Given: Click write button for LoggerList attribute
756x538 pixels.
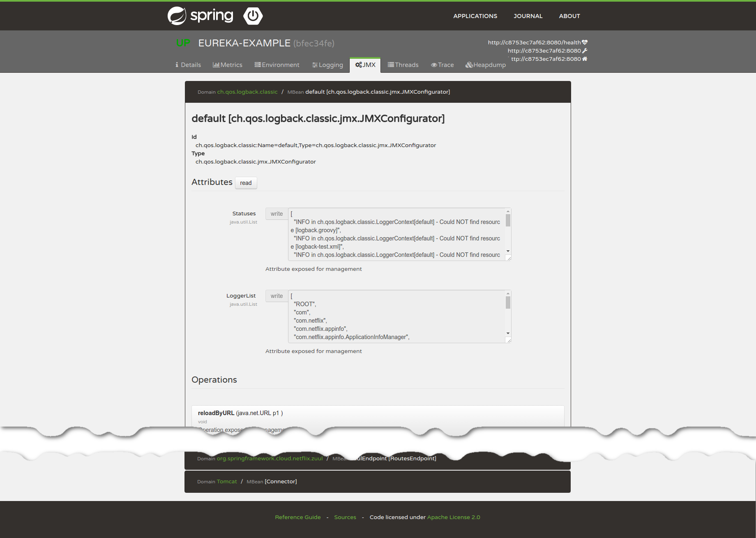Looking at the screenshot, I should tap(277, 296).
